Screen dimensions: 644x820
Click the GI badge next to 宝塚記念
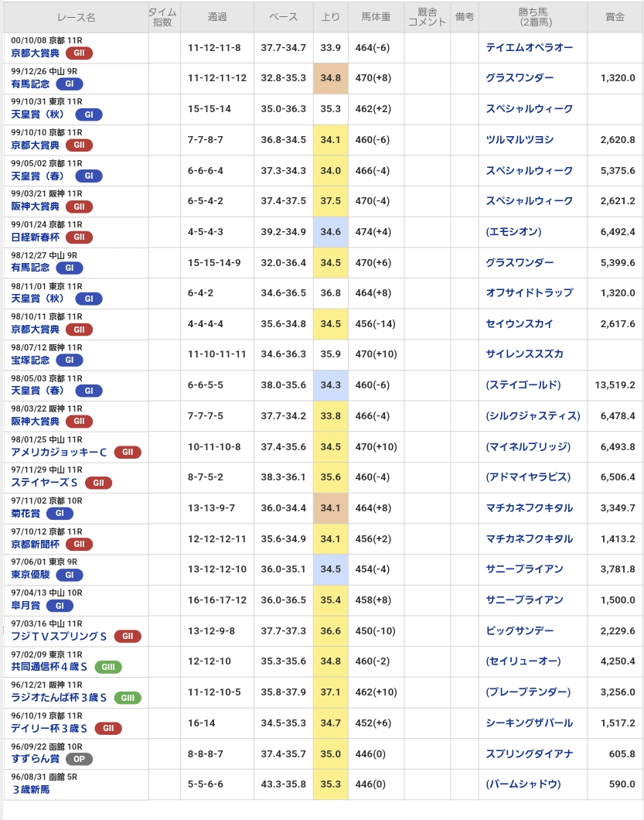[x=69, y=360]
